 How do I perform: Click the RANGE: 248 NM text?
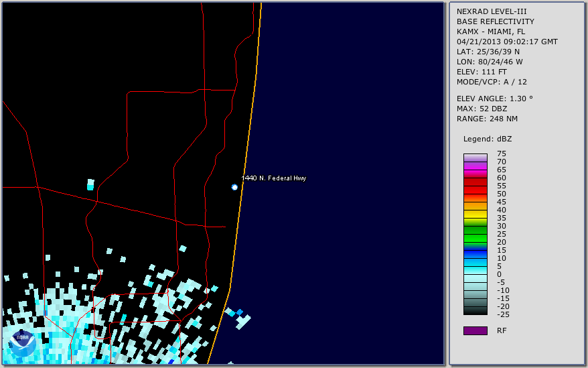[x=487, y=119]
